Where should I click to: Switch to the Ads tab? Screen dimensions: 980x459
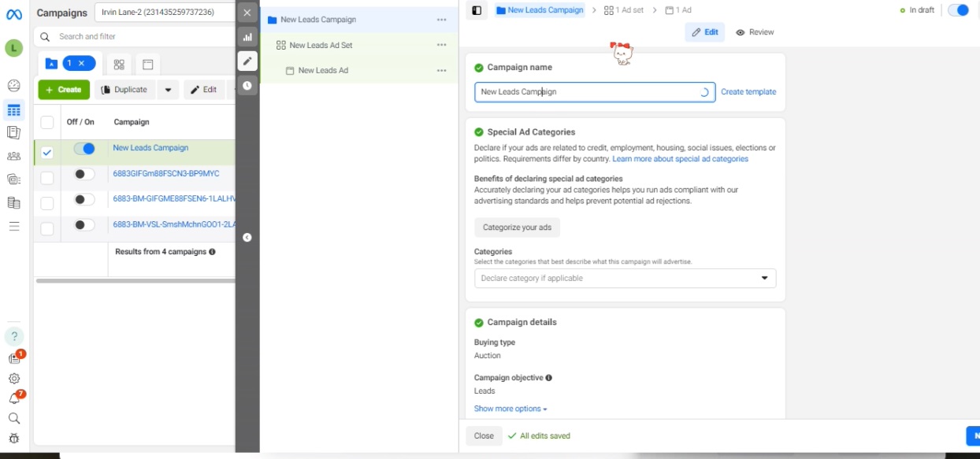[x=147, y=65]
